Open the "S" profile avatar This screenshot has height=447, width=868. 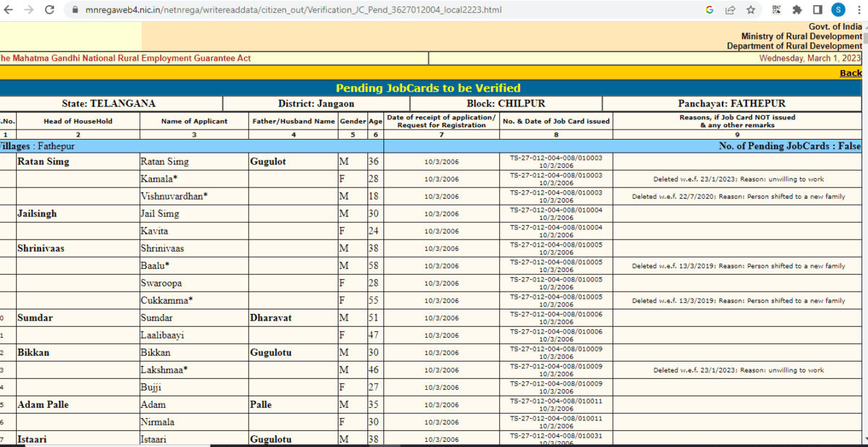838,9
